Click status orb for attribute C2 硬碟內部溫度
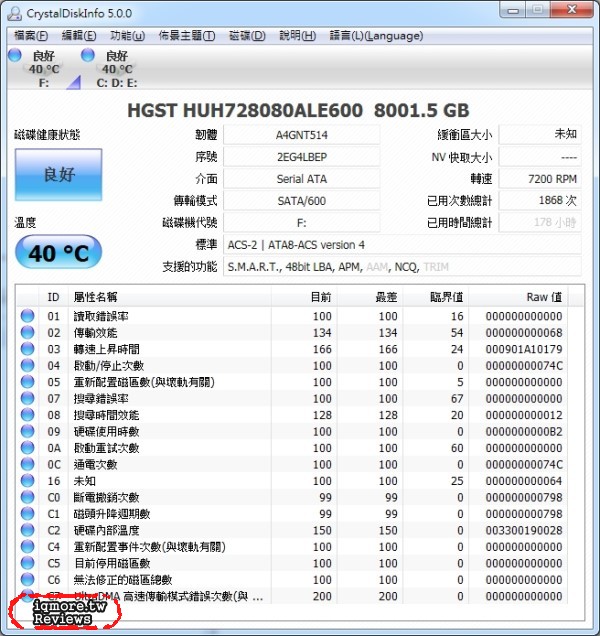The height and width of the screenshot is (636, 600). click(x=28, y=530)
